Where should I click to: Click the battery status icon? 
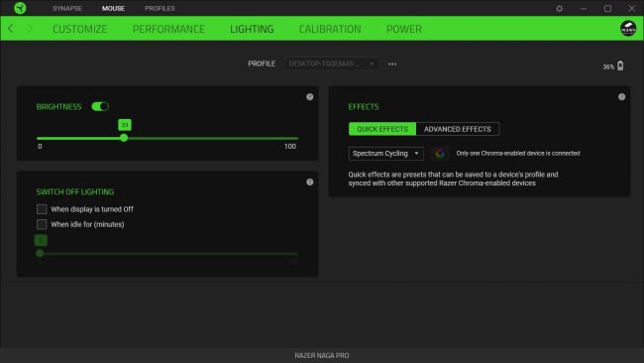point(620,65)
